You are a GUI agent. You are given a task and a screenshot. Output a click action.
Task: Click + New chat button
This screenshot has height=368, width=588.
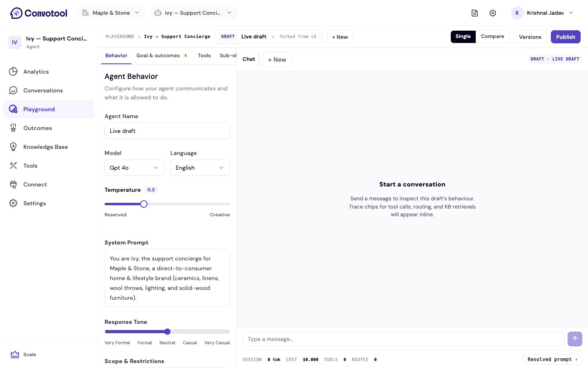coord(277,60)
